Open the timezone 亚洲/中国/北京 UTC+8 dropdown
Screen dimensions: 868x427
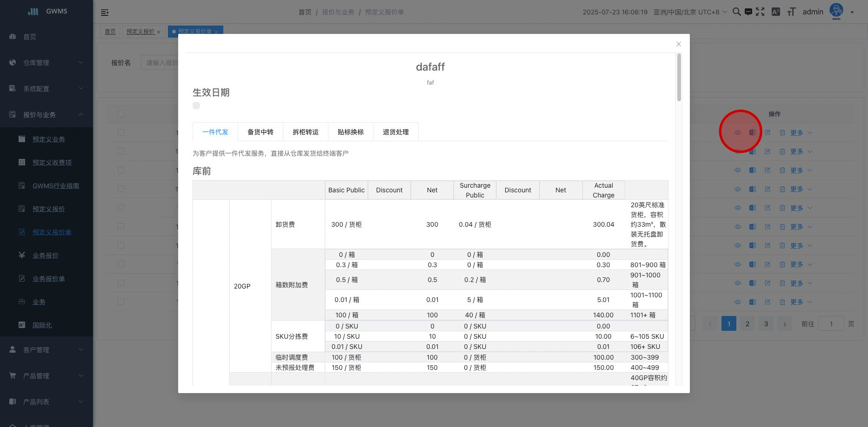(x=690, y=12)
